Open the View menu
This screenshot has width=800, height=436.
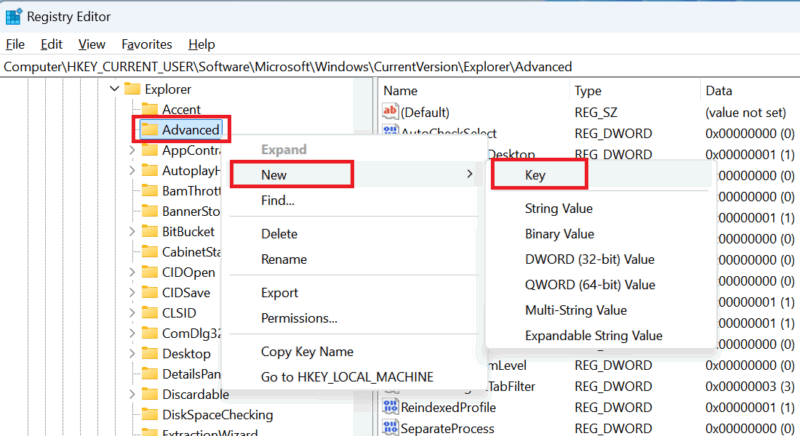[91, 44]
